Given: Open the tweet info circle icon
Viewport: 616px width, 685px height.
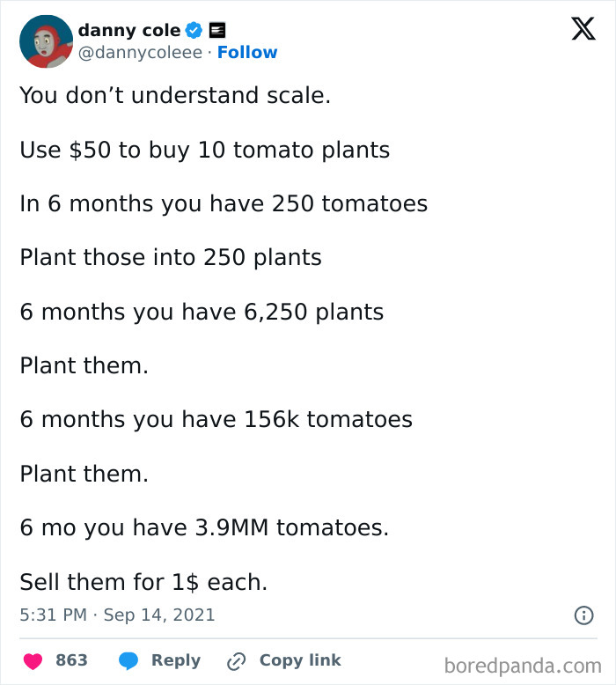Looking at the screenshot, I should (583, 615).
